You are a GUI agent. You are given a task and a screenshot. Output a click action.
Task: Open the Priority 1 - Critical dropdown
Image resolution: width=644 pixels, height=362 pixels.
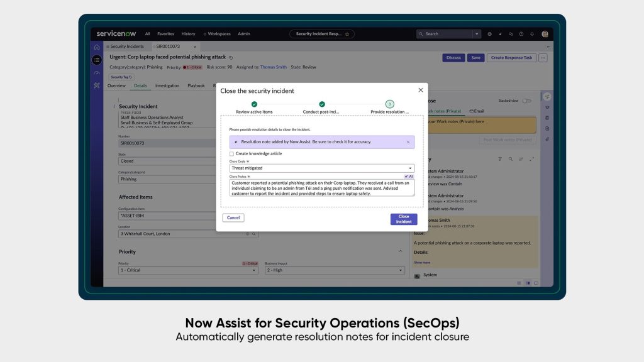(x=188, y=270)
